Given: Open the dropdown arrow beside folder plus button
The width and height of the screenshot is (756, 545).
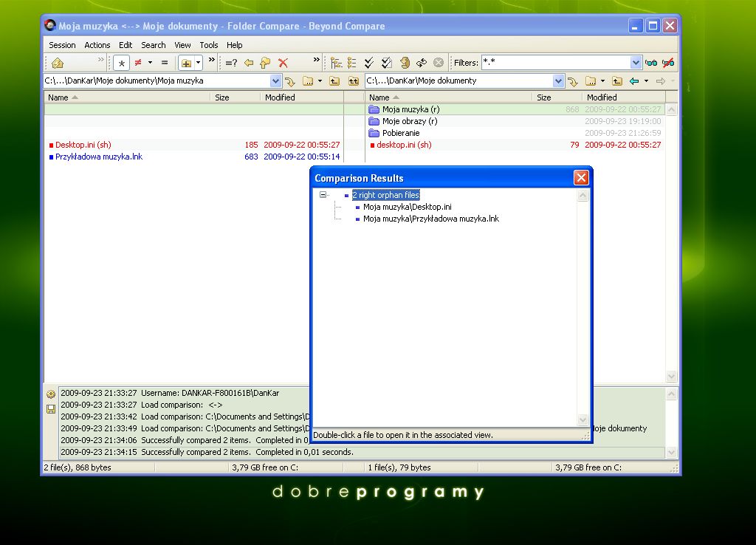Looking at the screenshot, I should click(198, 63).
